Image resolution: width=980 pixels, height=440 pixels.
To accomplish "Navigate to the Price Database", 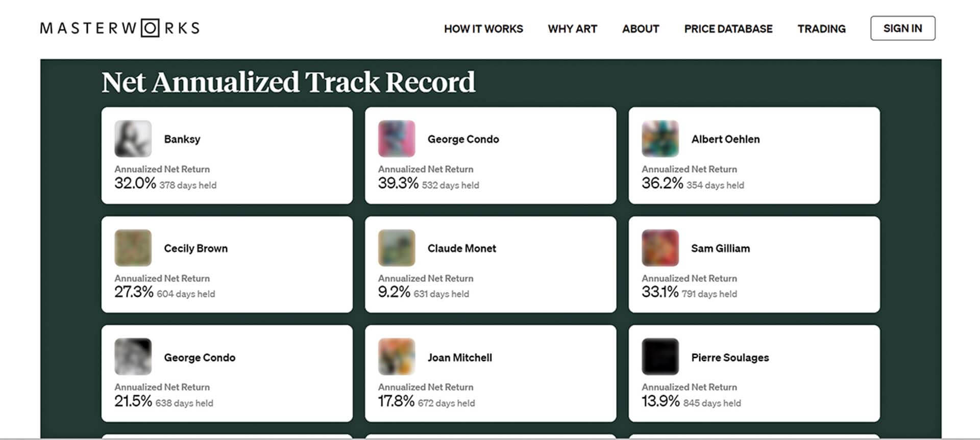I will (728, 29).
